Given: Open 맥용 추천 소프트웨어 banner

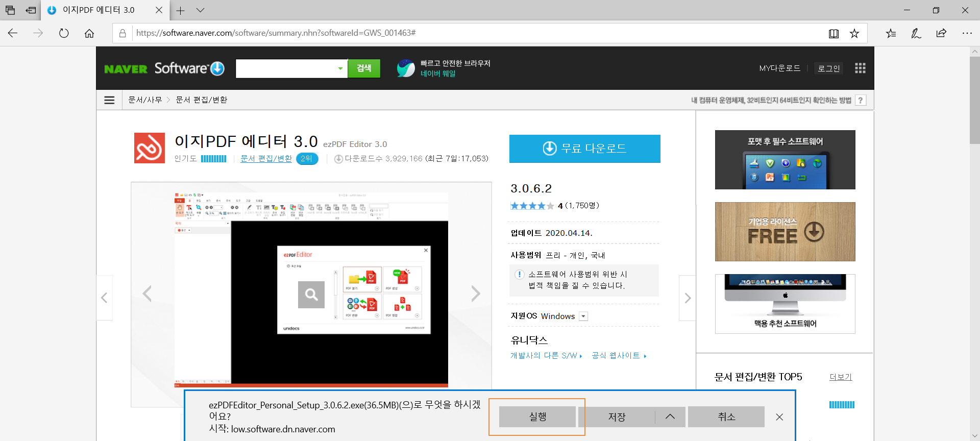Looking at the screenshot, I should point(785,304).
